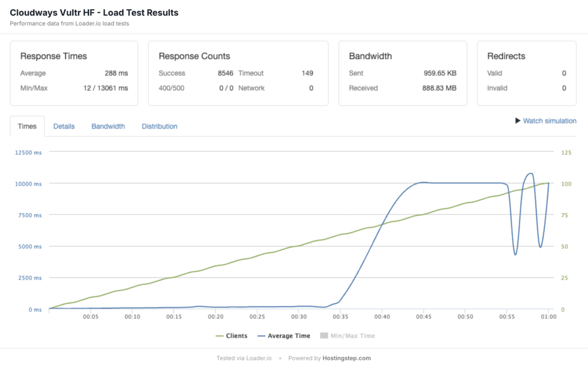Click the 2500 ms axis label
588x368 pixels.
[30, 278]
